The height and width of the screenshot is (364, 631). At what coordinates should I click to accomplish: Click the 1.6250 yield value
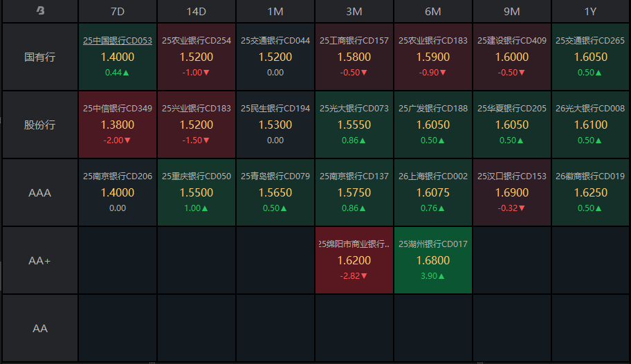590,192
